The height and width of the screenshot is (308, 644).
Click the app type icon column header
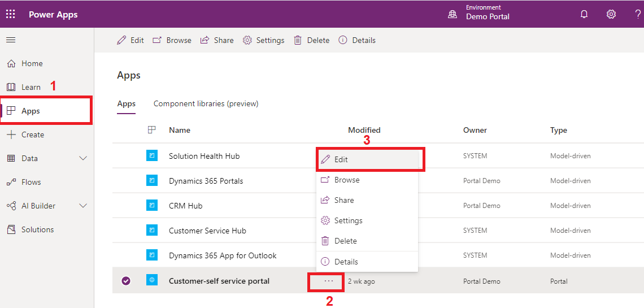coord(152,130)
